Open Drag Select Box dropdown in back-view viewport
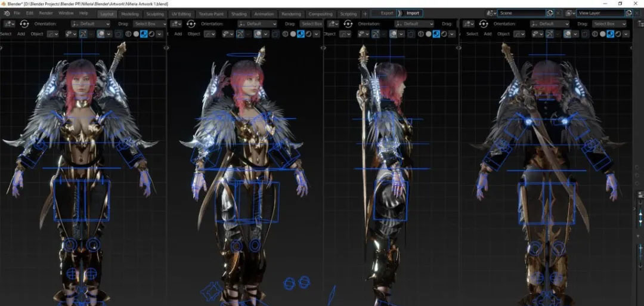644x306 pixels. [609, 24]
